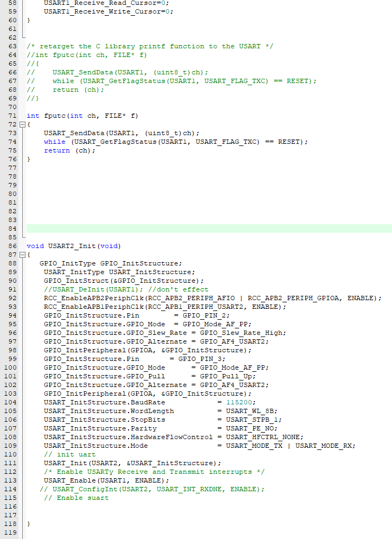
Task: Click line number 63 in the gutter
Action: pyautogui.click(x=12, y=46)
